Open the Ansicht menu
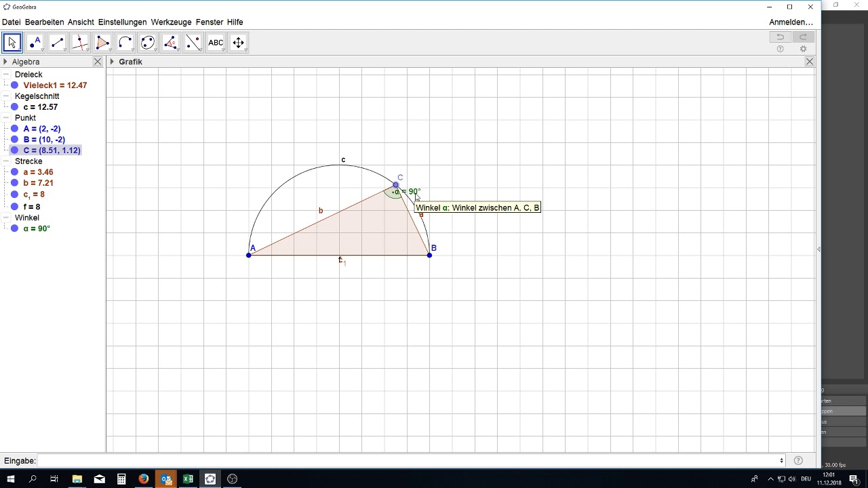 (81, 22)
